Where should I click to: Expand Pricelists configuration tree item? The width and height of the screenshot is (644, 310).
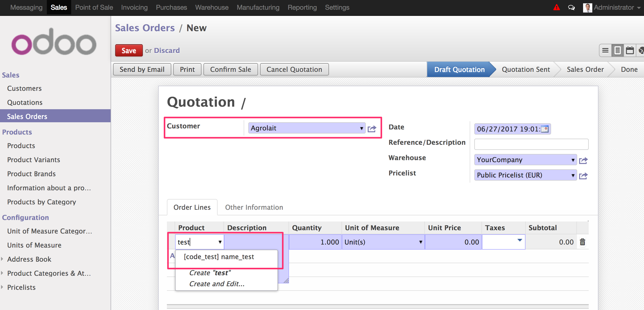pos(2,287)
